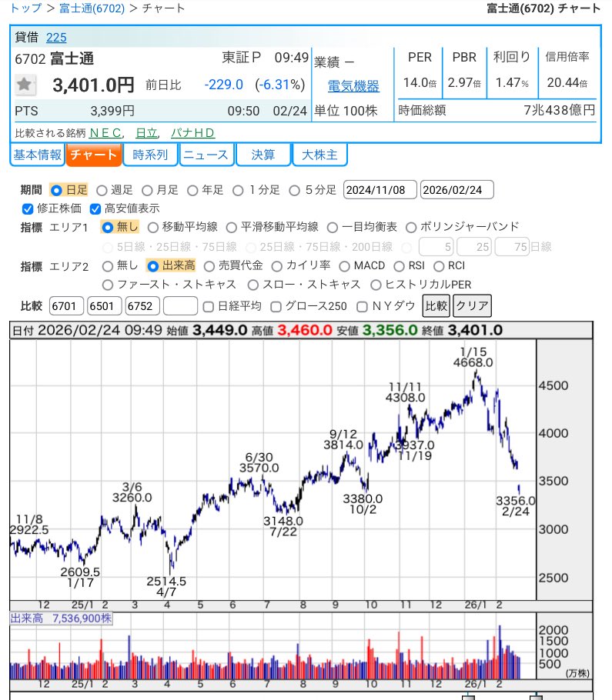Open the トップ breadcrumb link
Viewport: 612px width, 700px height.
[x=26, y=8]
